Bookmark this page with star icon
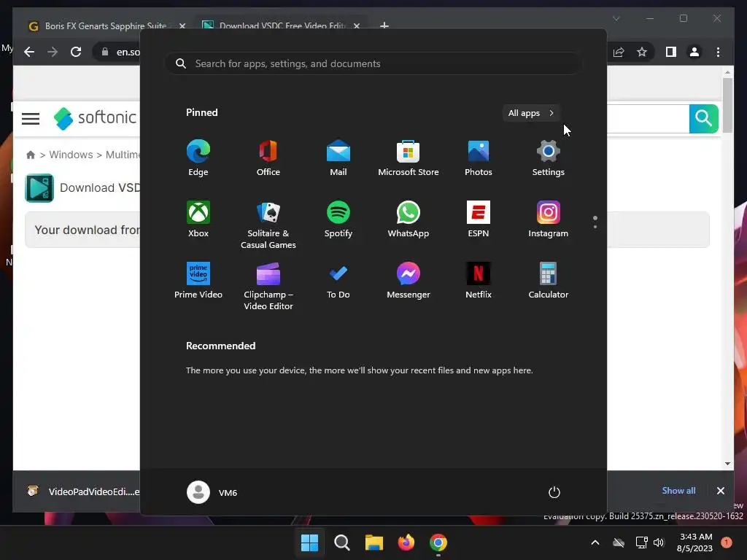 click(642, 52)
